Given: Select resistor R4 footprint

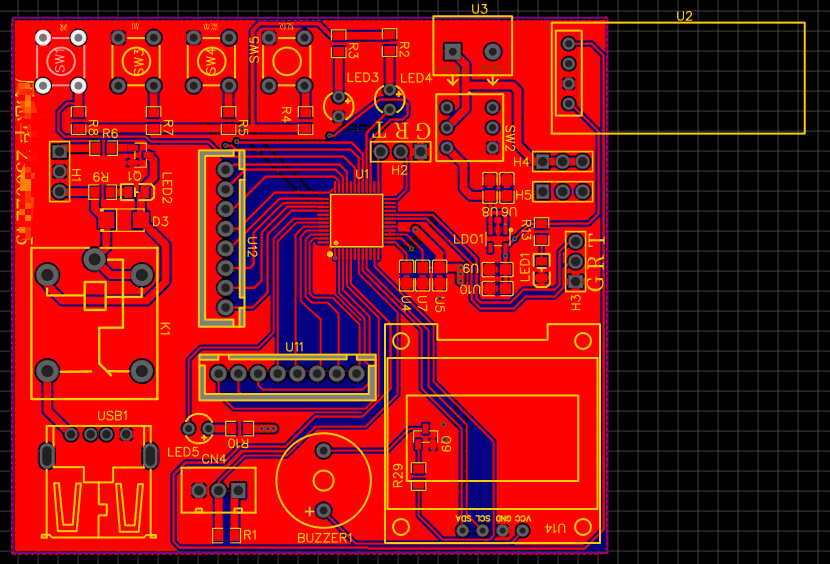Looking at the screenshot, I should click(x=305, y=120).
